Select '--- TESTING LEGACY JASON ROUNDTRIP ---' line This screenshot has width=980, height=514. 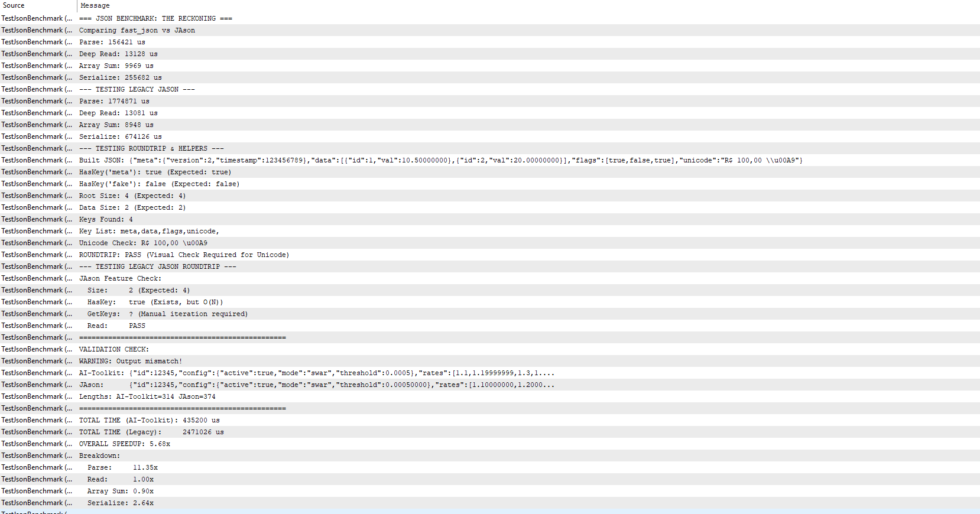pyautogui.click(x=490, y=266)
